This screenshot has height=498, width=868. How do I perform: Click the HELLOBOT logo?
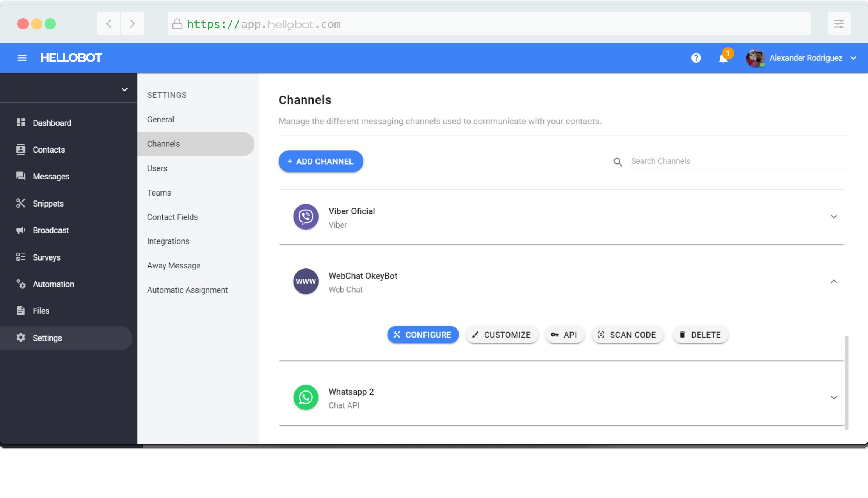coord(71,58)
